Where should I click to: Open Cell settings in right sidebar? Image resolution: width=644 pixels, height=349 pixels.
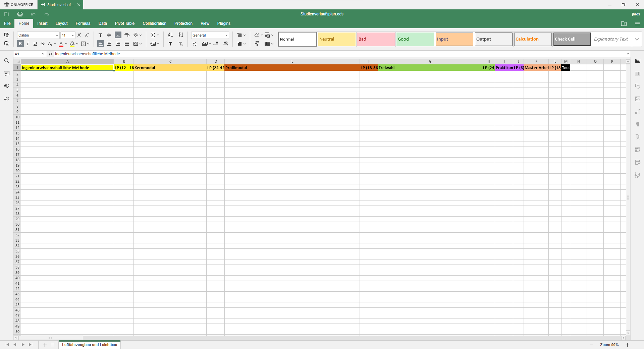coord(638,61)
